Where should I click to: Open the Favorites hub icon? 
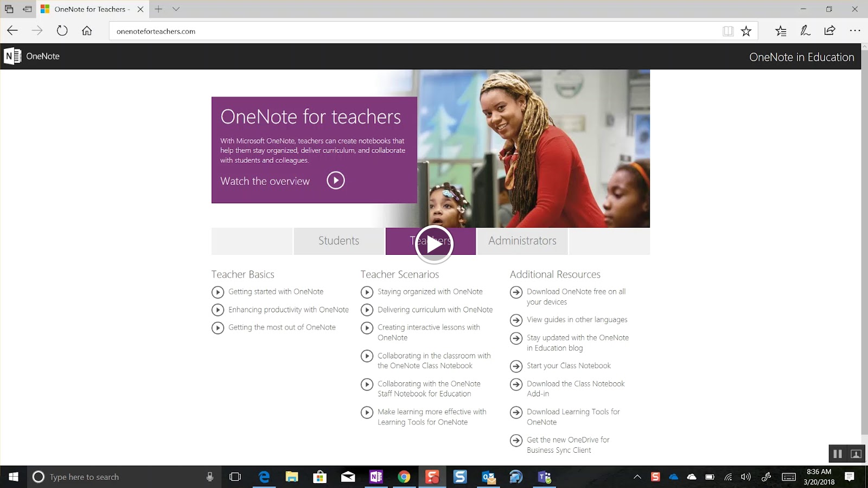[x=781, y=31]
